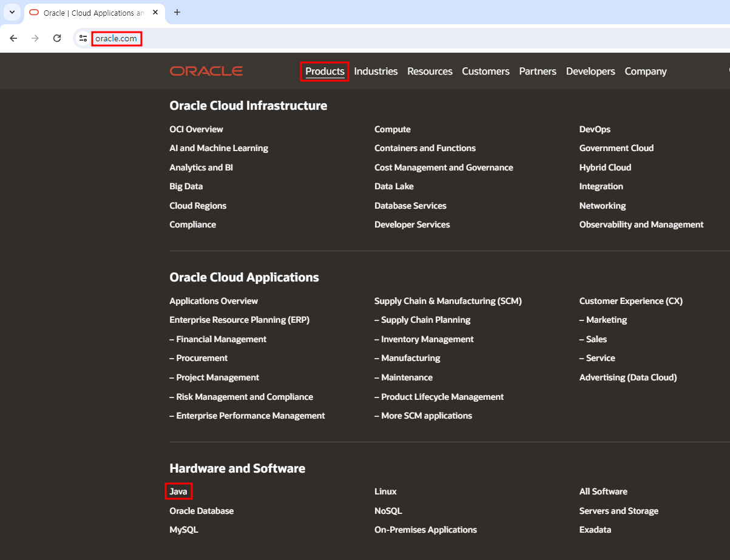The width and height of the screenshot is (730, 560).
Task: Open the Resources menu
Action: point(430,71)
